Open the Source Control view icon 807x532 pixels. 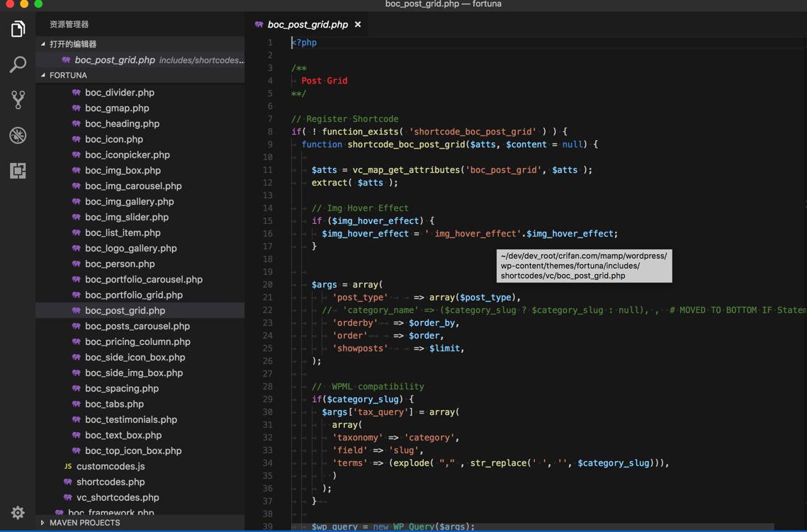(x=18, y=100)
